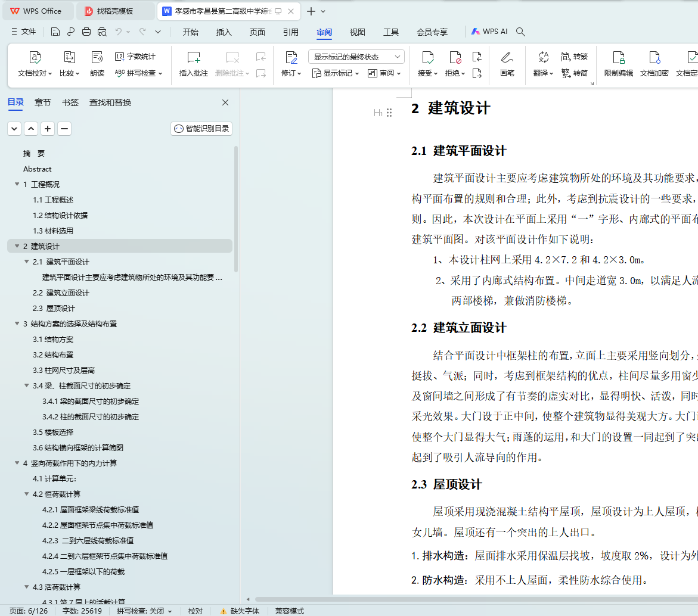Click the 修订 track changes icon
The height and width of the screenshot is (616, 698).
pyautogui.click(x=291, y=57)
